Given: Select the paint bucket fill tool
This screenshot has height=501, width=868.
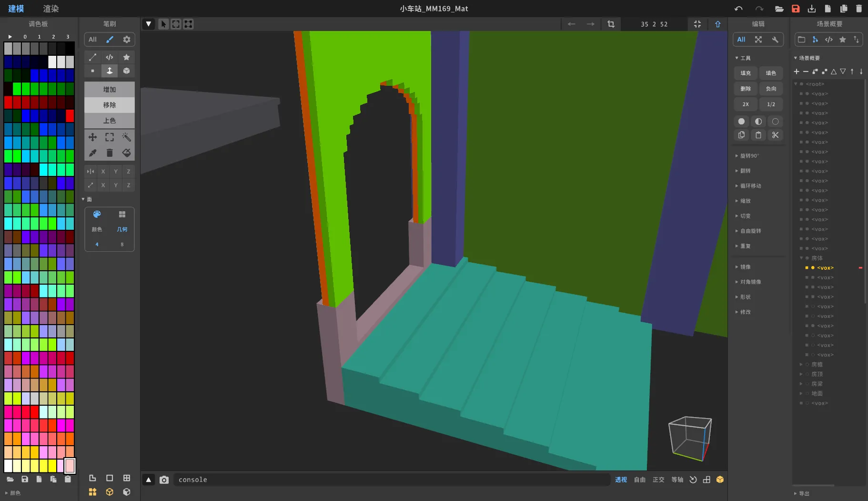Looking at the screenshot, I should tap(126, 153).
